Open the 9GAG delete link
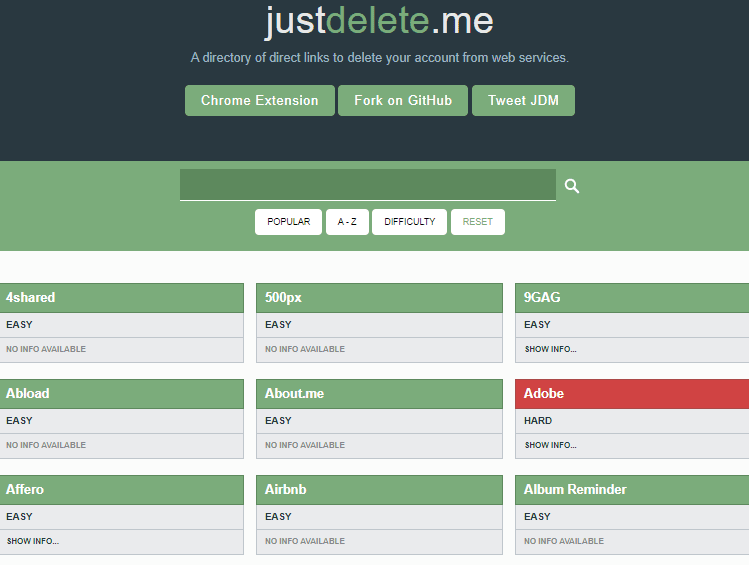 coord(632,298)
